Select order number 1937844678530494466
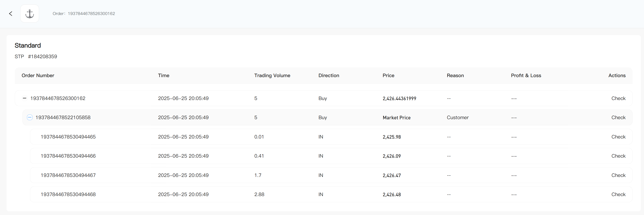Image resolution: width=644 pixels, height=215 pixels. point(68,156)
